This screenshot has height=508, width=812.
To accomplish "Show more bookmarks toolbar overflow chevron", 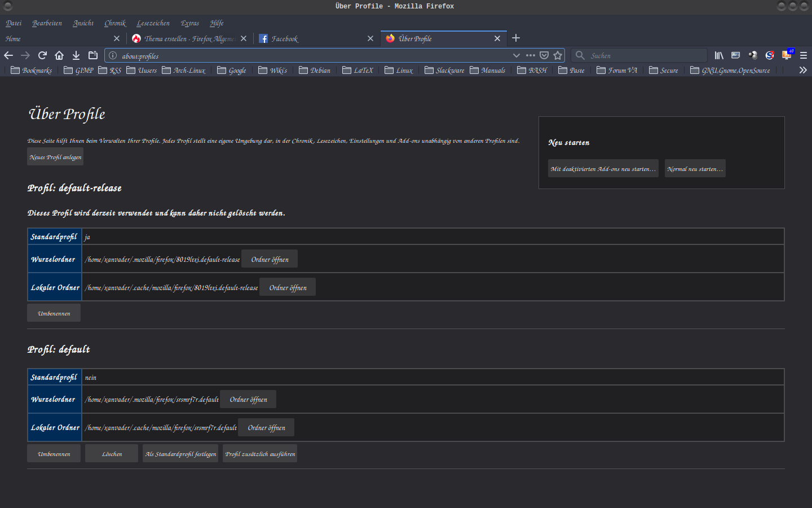I will (803, 70).
